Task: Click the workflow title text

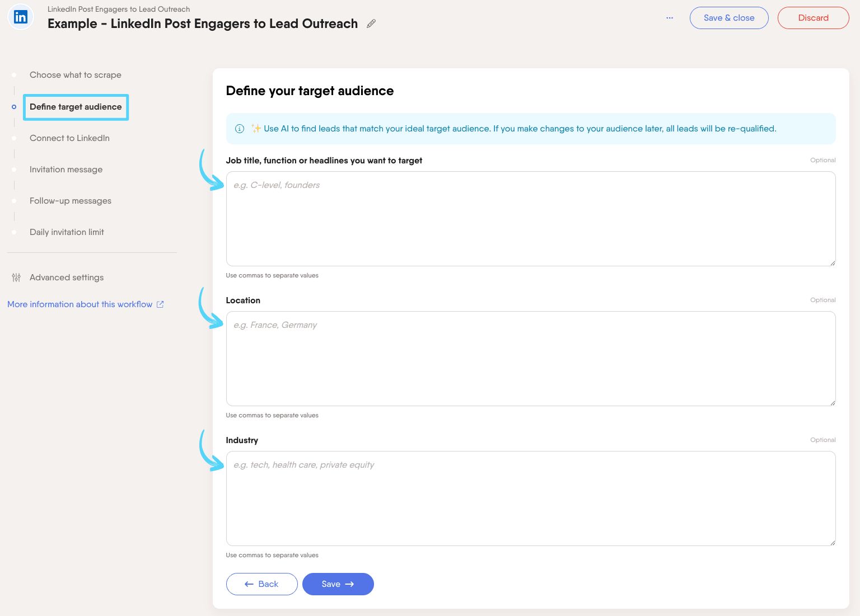Action: point(203,23)
